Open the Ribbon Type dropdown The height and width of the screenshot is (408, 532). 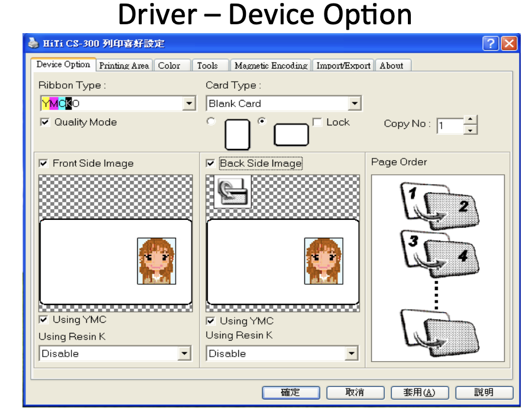[x=189, y=103]
